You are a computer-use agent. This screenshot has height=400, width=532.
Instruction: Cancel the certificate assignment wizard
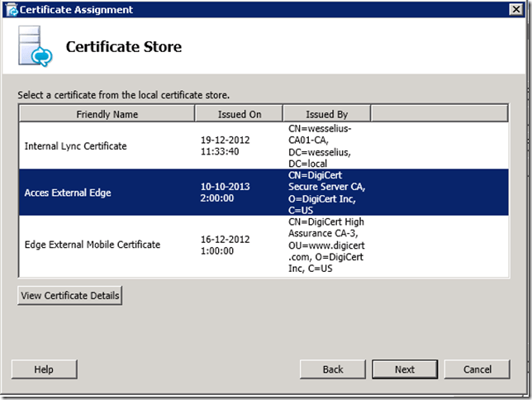[x=477, y=369]
